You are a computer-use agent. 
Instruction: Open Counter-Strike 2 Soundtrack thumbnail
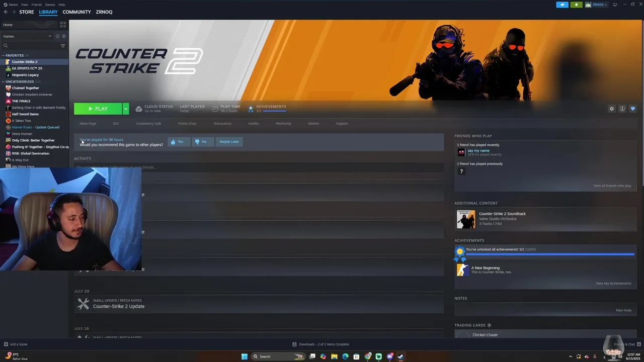[x=465, y=219]
